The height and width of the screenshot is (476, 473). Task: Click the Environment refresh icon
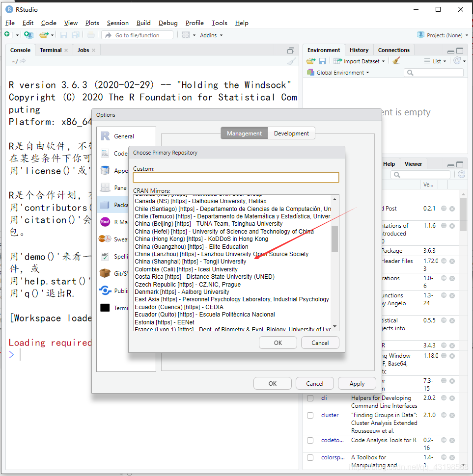coord(457,61)
